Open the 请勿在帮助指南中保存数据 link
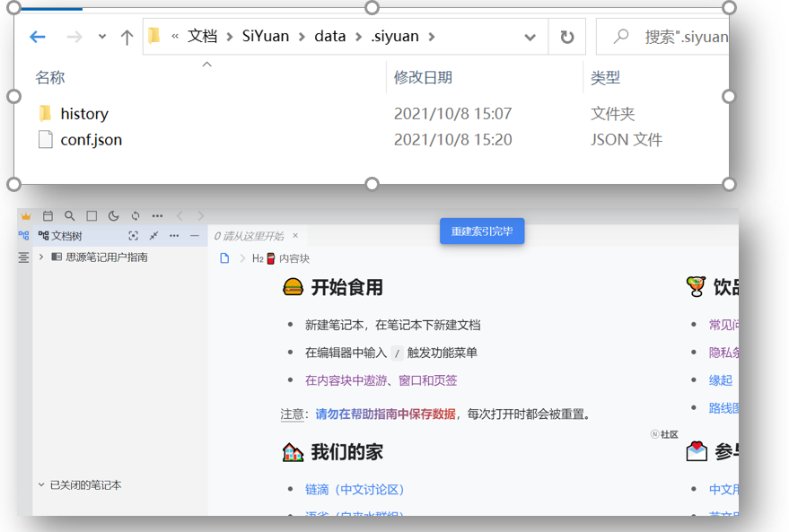Image resolution: width=789 pixels, height=532 pixels. pyautogui.click(x=385, y=414)
